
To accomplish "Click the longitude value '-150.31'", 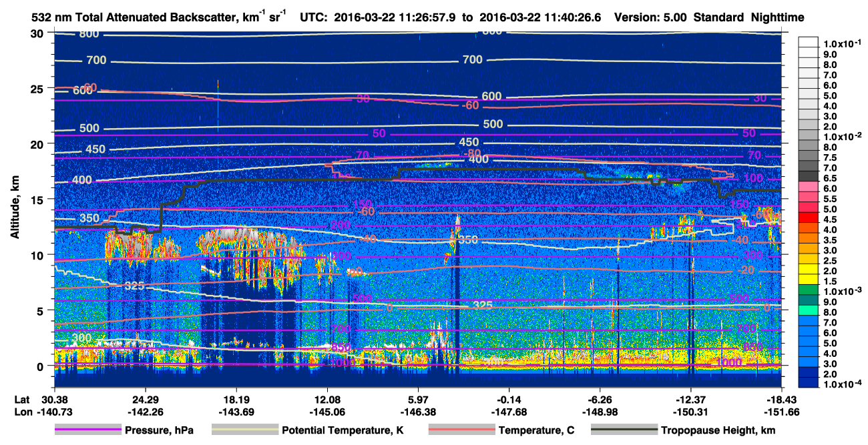I will [691, 412].
